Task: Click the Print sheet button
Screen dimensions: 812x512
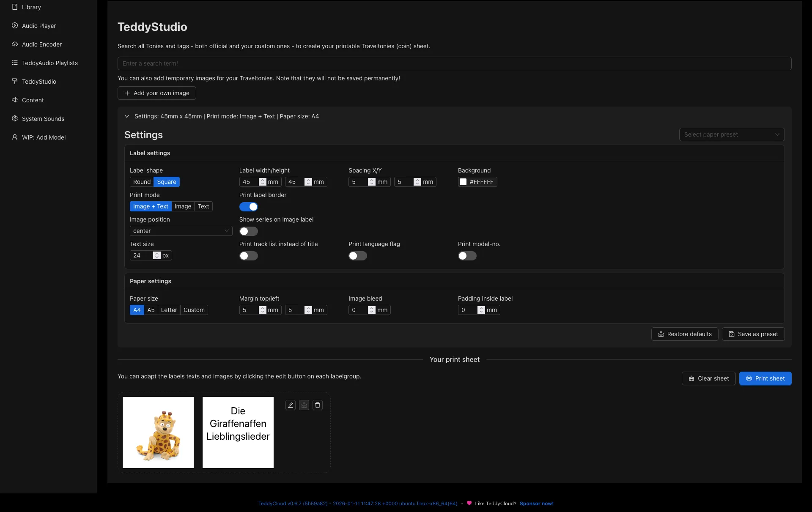Action: 765,378
